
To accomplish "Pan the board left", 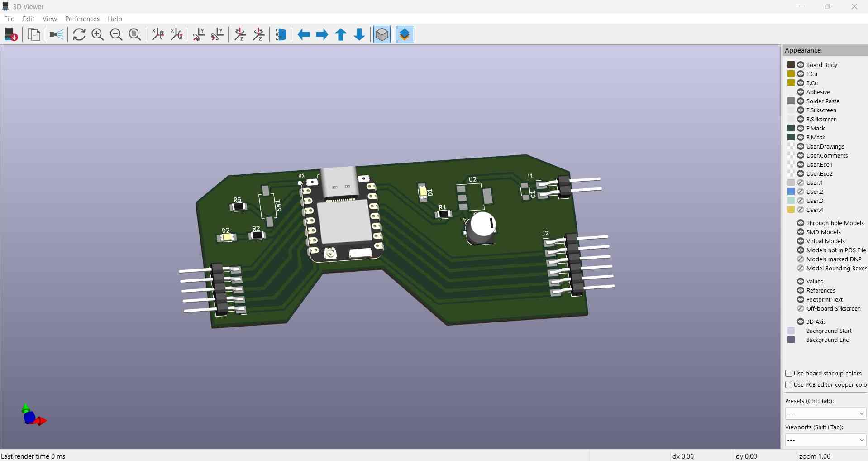I will (304, 34).
